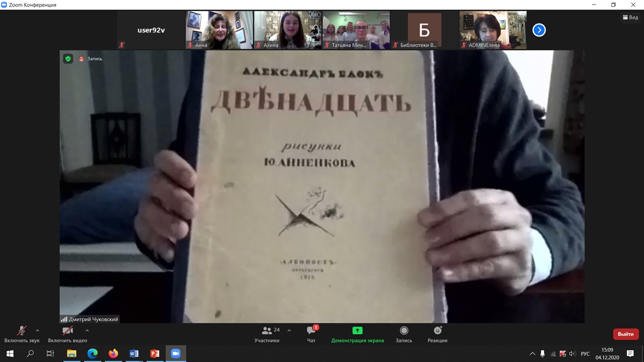
Task: Open the Chat panel
Action: click(311, 331)
